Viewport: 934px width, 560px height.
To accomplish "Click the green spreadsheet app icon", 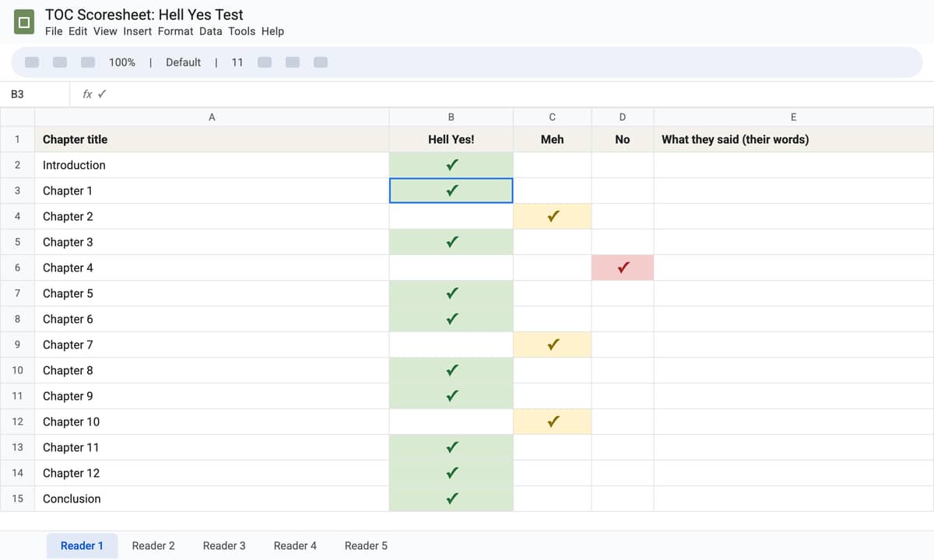I will [25, 23].
